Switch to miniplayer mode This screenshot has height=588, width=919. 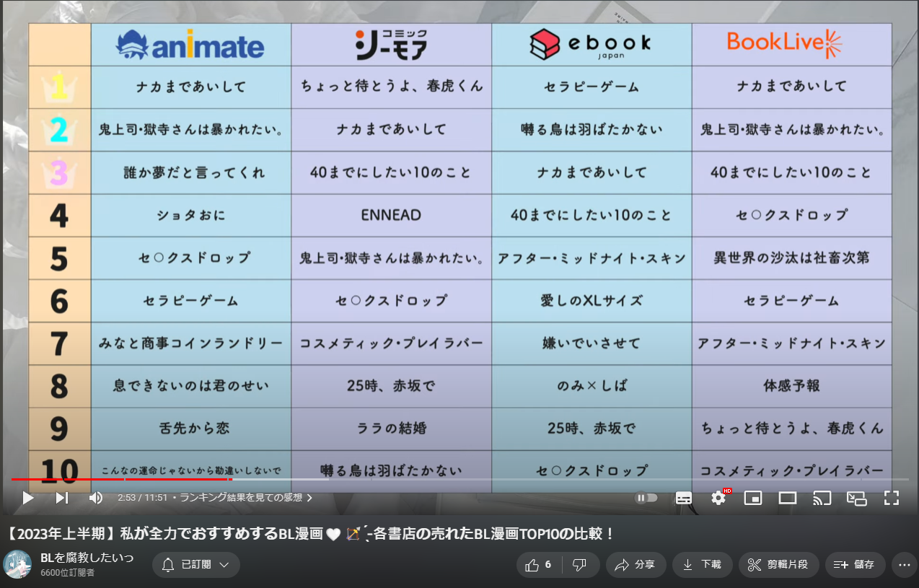tap(753, 498)
